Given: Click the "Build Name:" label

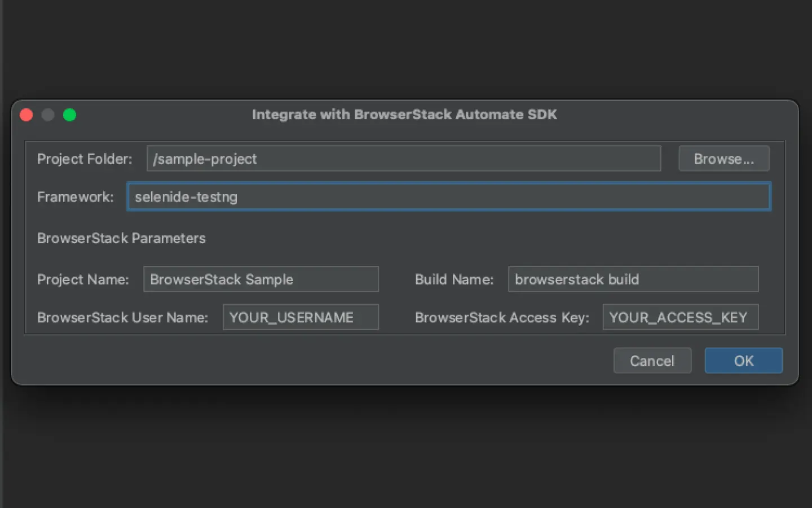Looking at the screenshot, I should pos(454,279).
